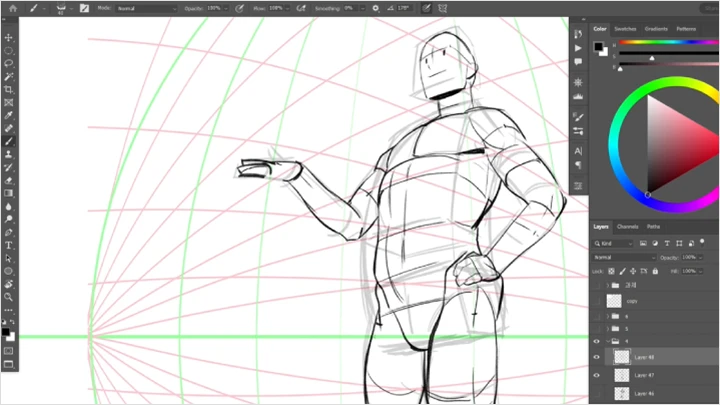This screenshot has height=405, width=720.
Task: Open the Comments panel icon
Action: coord(578,62)
